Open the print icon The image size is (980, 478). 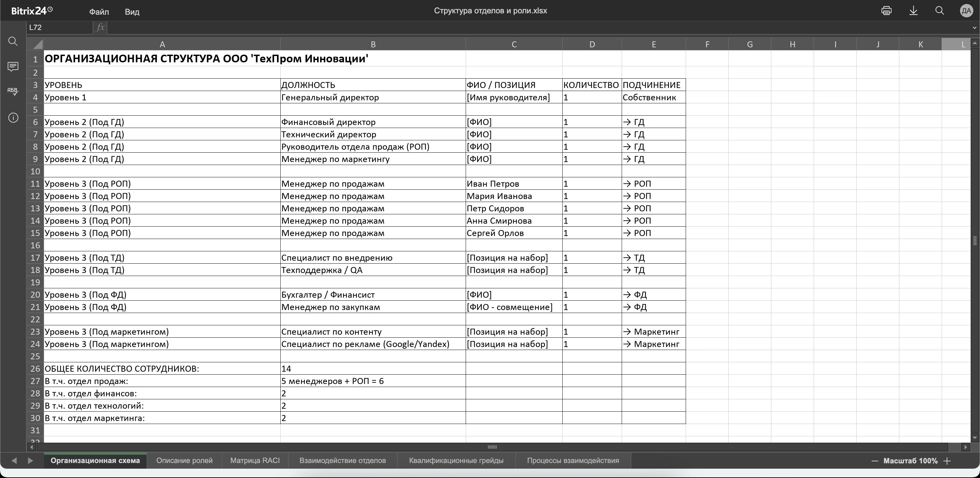[886, 11]
